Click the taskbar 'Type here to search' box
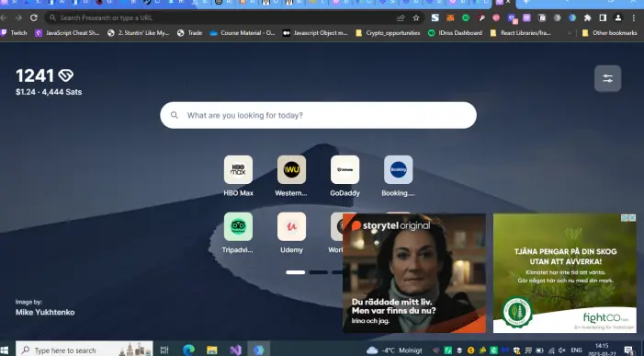The height and width of the screenshot is (356, 644). [85, 350]
